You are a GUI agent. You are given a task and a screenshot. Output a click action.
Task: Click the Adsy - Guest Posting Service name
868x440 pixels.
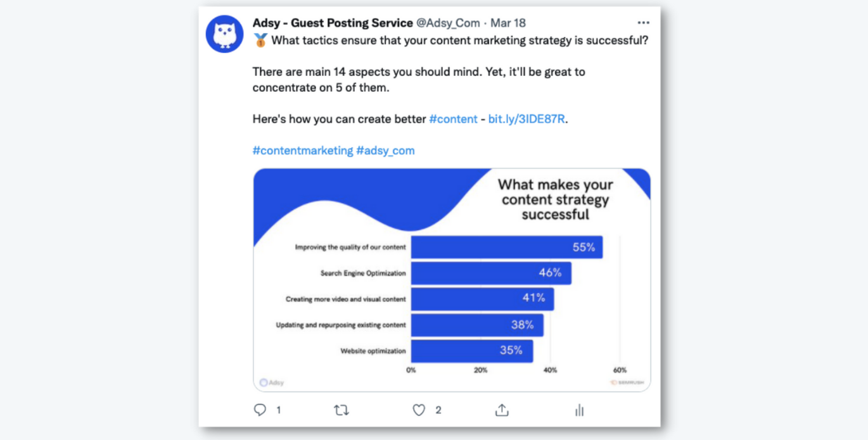pyautogui.click(x=332, y=23)
